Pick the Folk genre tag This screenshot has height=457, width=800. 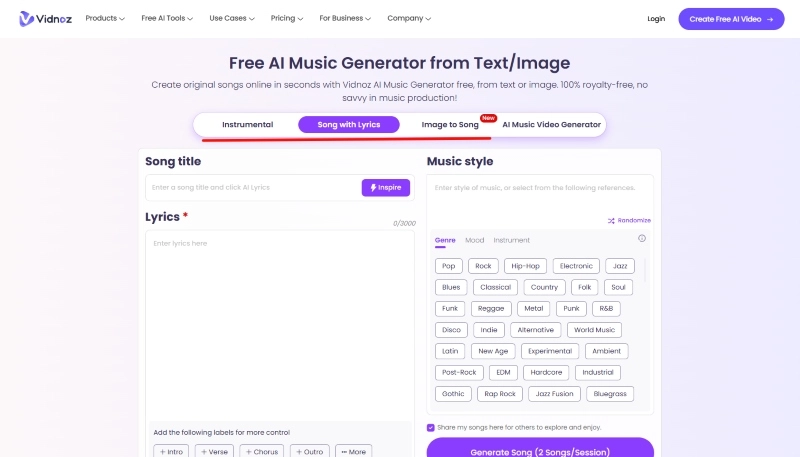(x=585, y=287)
